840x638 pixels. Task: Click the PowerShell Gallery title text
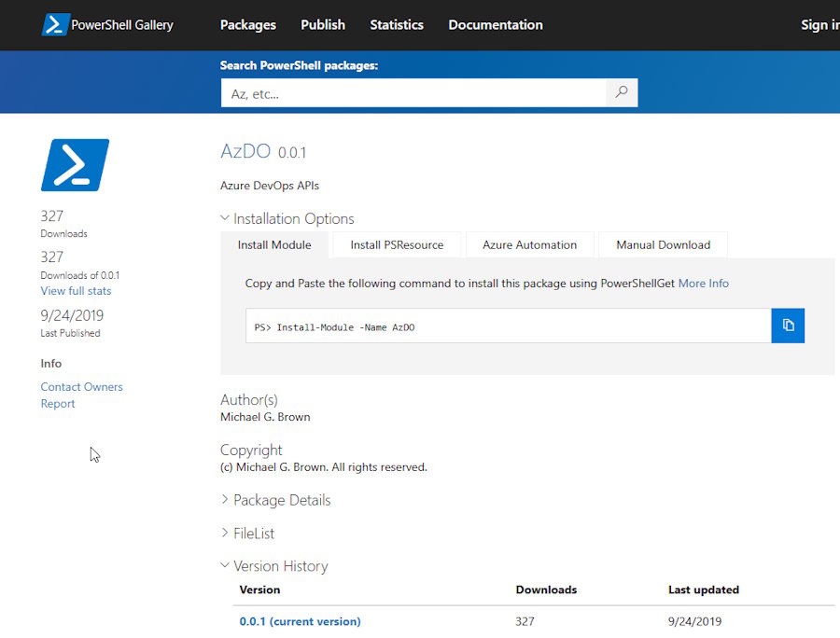(x=122, y=24)
